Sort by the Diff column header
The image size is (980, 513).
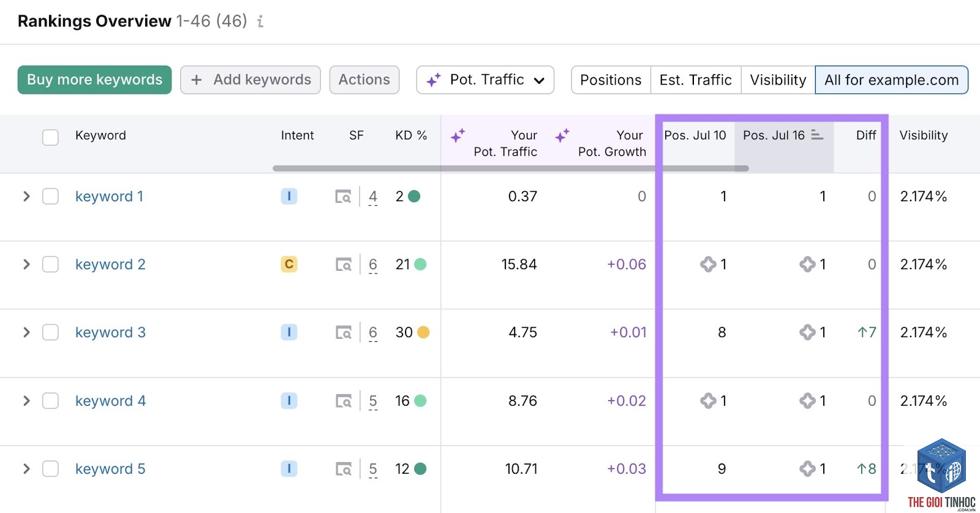pyautogui.click(x=866, y=135)
